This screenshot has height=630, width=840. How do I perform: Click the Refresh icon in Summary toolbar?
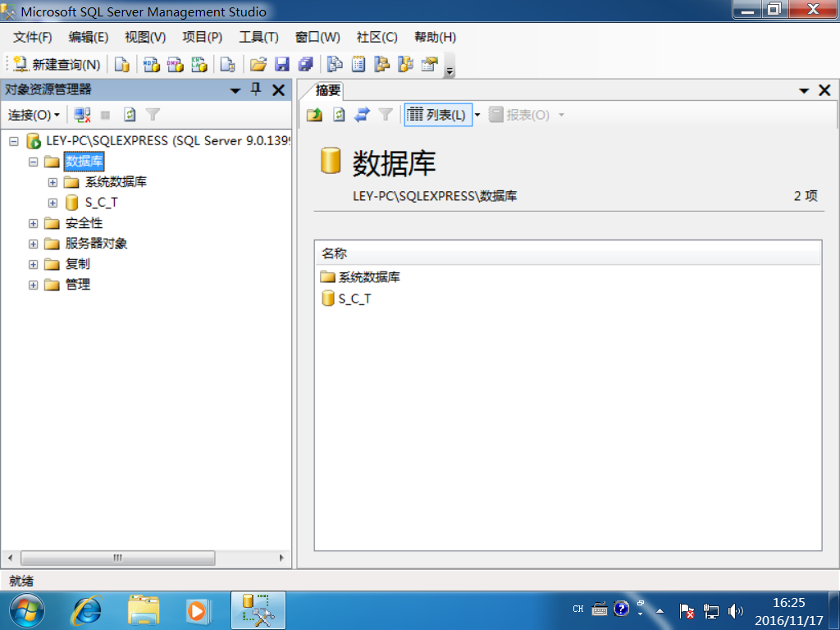(x=339, y=115)
